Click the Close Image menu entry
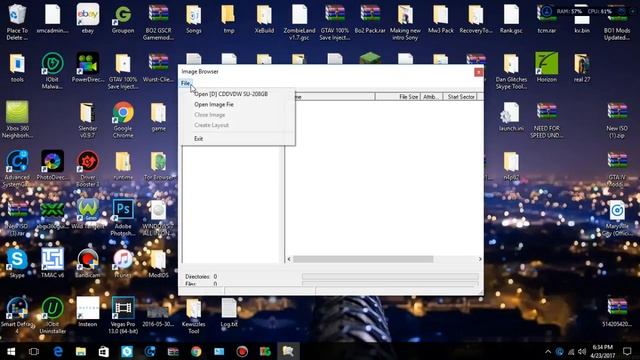This screenshot has width=640, height=360. pyautogui.click(x=209, y=115)
